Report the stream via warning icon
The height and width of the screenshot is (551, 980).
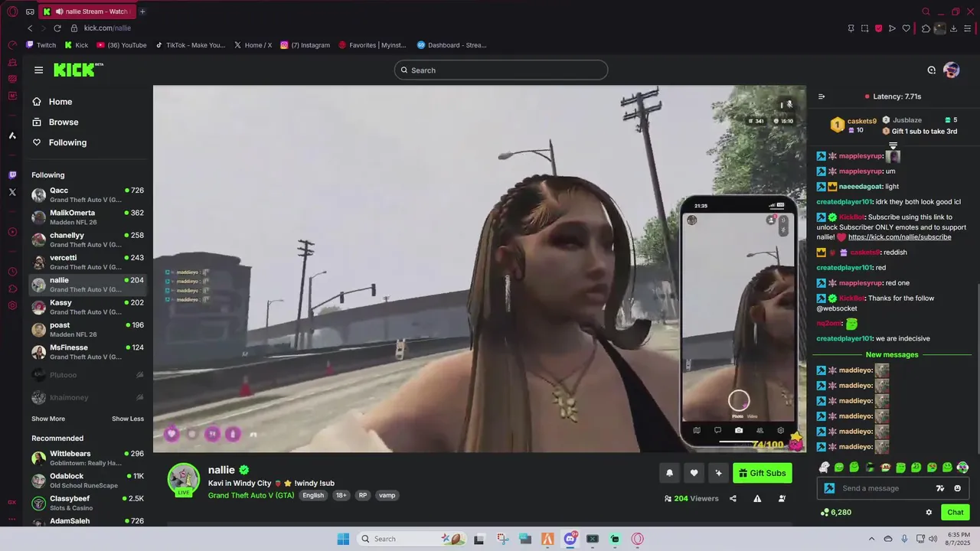tap(757, 498)
